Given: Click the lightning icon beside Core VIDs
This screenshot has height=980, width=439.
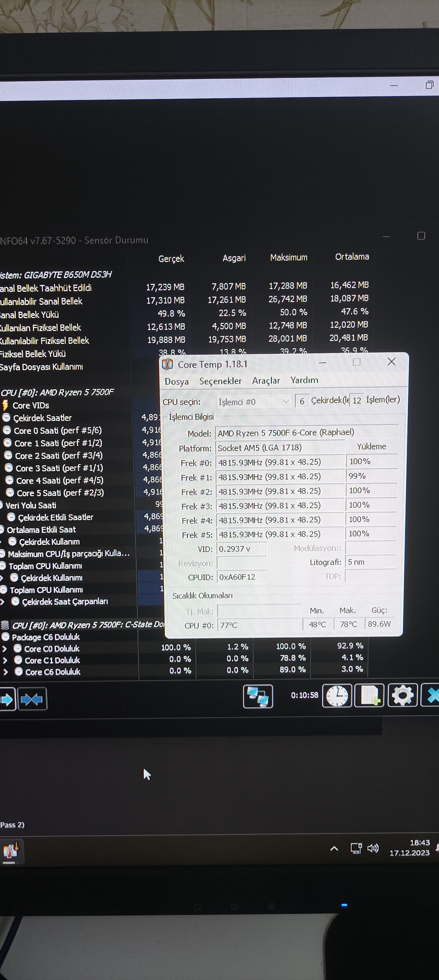Looking at the screenshot, I should (x=5, y=405).
